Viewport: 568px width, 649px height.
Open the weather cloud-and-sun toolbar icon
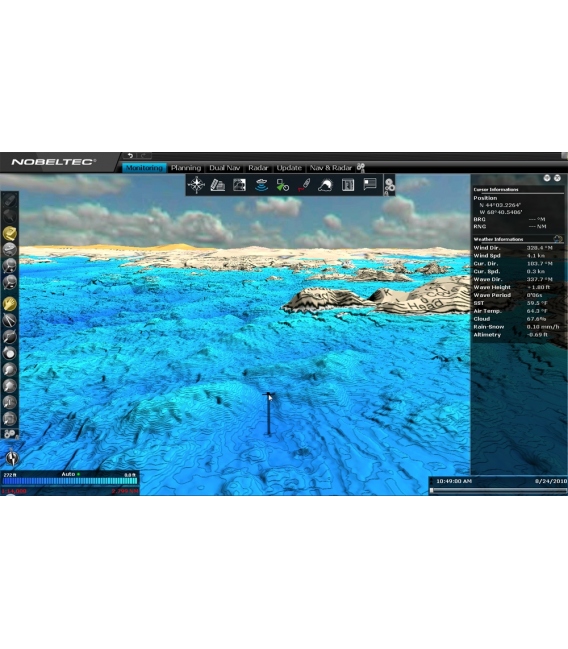[x=325, y=185]
